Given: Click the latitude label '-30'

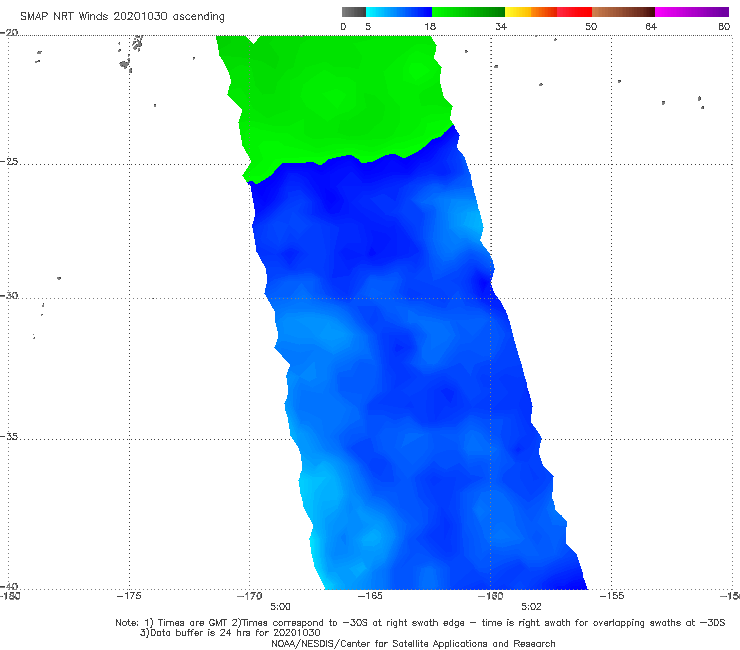Looking at the screenshot, I should coord(9,295).
